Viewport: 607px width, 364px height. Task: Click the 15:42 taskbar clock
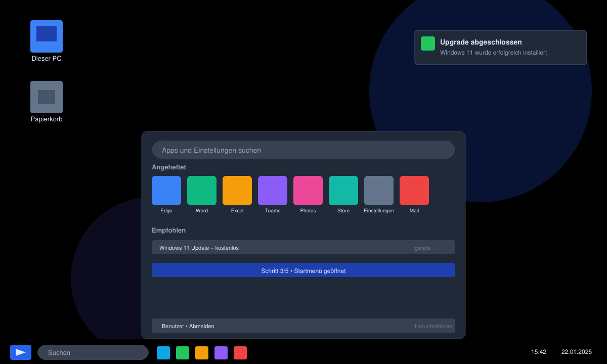point(539,352)
